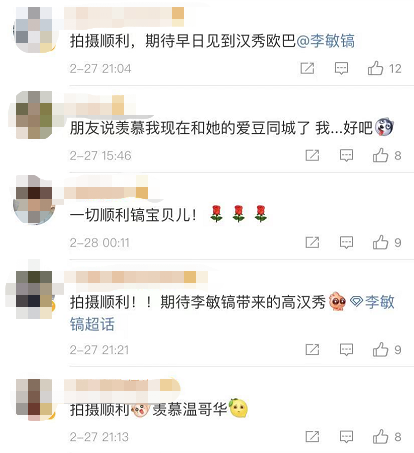The width and height of the screenshot is (414, 453).
Task: Like the rose emoji comment from 2-28 00:11
Action: 381,242
